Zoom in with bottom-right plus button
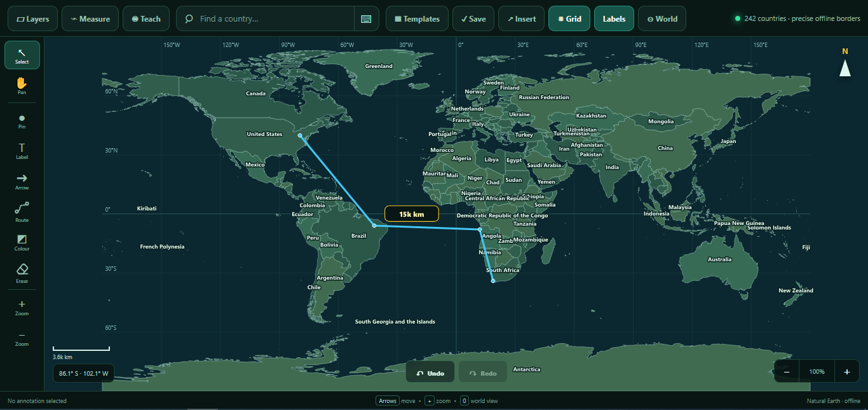Image resolution: width=868 pixels, height=410 pixels. click(846, 372)
